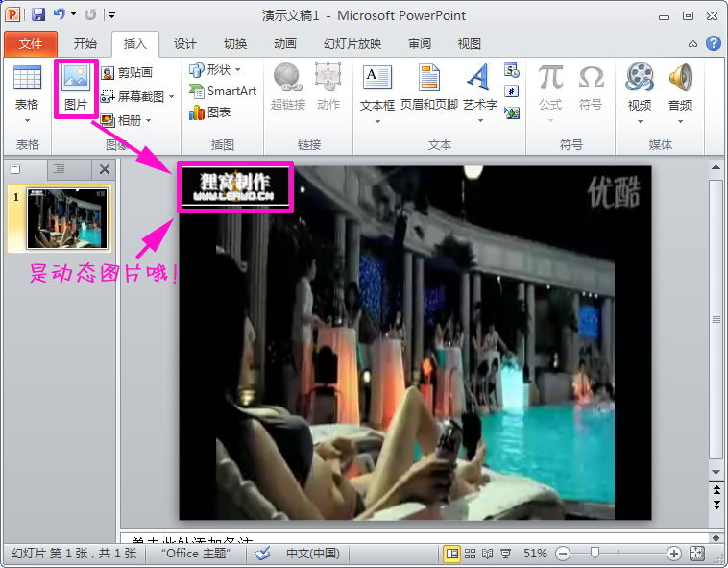Open customize quick access toolbar menu
This screenshot has height=568, width=728.
(x=112, y=14)
